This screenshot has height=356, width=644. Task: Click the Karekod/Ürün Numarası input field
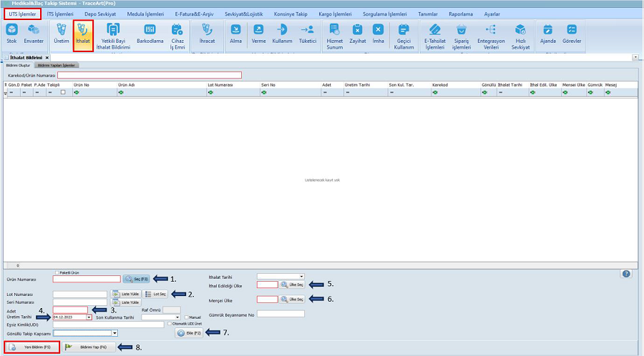[x=150, y=74]
